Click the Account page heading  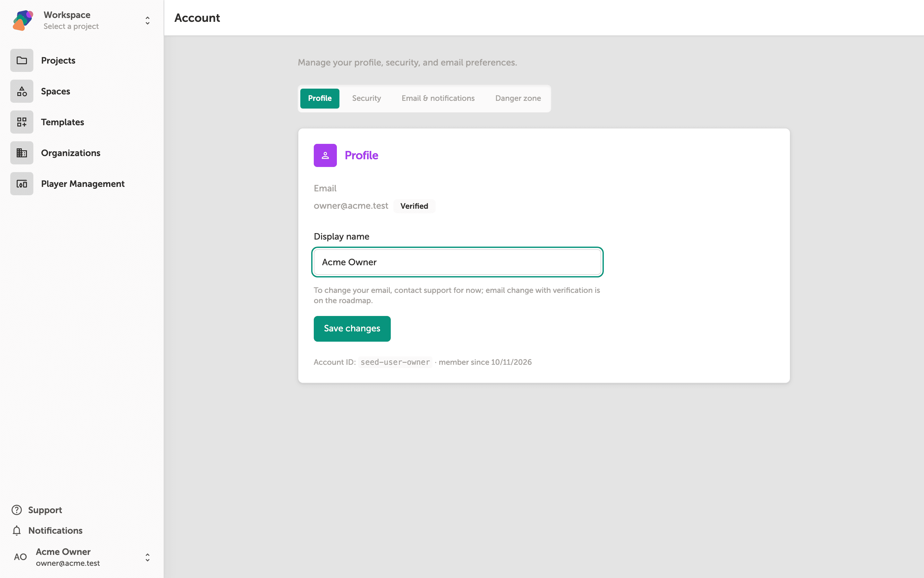[x=197, y=18]
